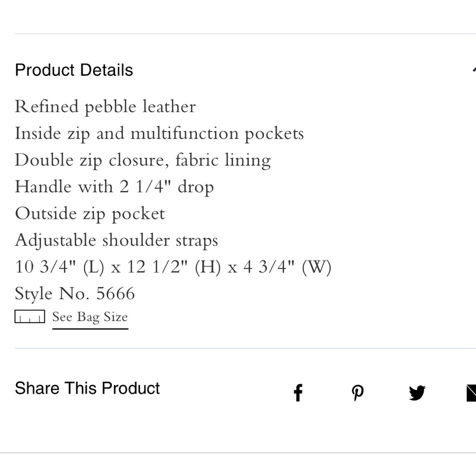This screenshot has width=476, height=476.
Task: Click the divider line below the share icons
Action: pos(238,452)
